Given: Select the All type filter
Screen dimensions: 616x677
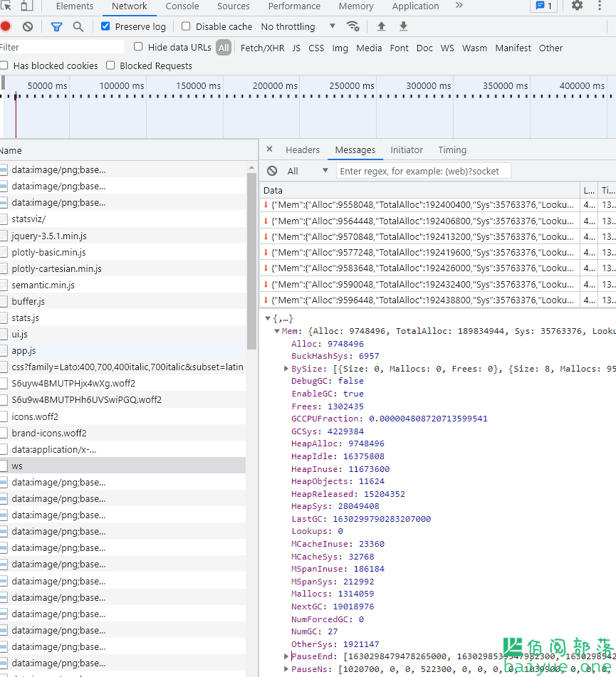Looking at the screenshot, I should click(224, 48).
